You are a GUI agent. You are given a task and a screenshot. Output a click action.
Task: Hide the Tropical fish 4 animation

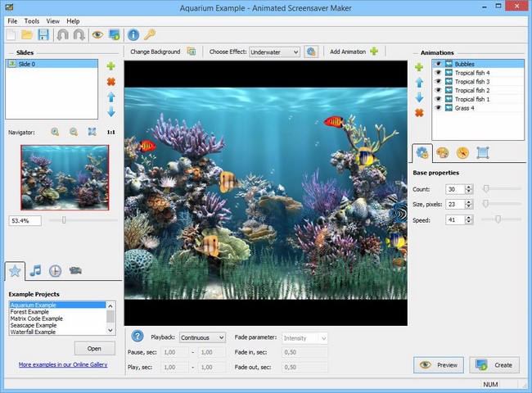tap(438, 73)
